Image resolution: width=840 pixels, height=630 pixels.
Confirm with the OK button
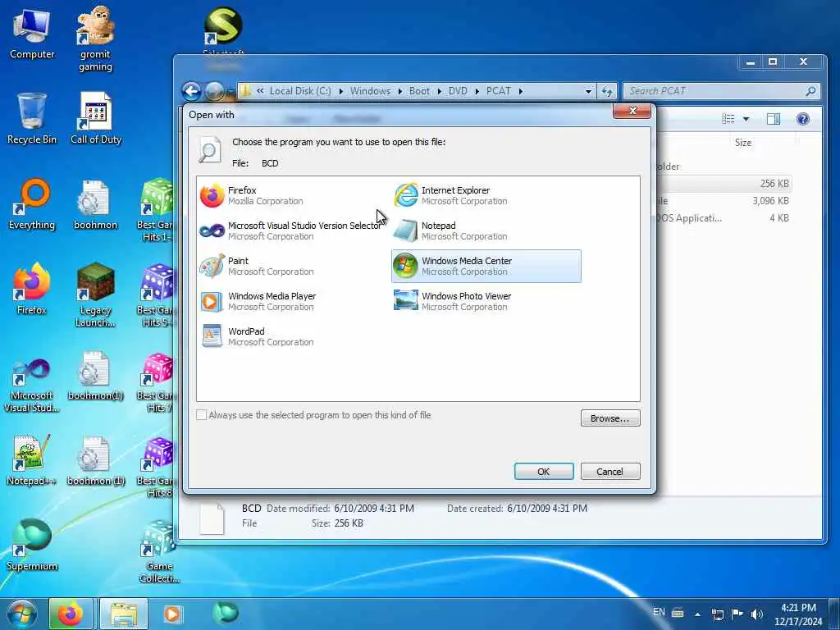tap(544, 472)
